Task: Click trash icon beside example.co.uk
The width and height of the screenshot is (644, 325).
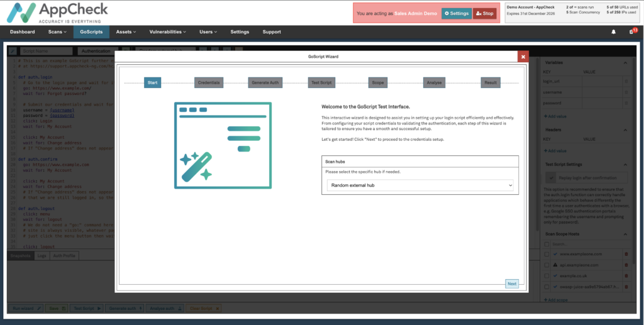Action: point(626,276)
